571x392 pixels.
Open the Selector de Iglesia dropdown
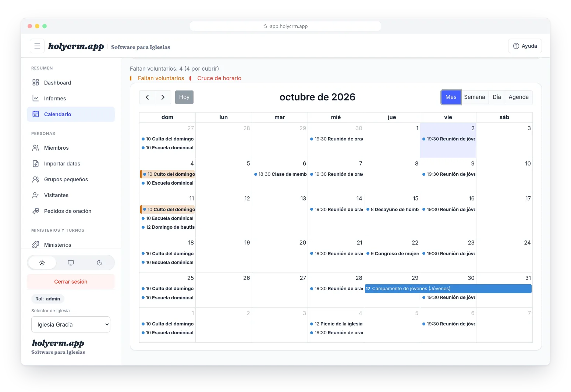click(71, 324)
